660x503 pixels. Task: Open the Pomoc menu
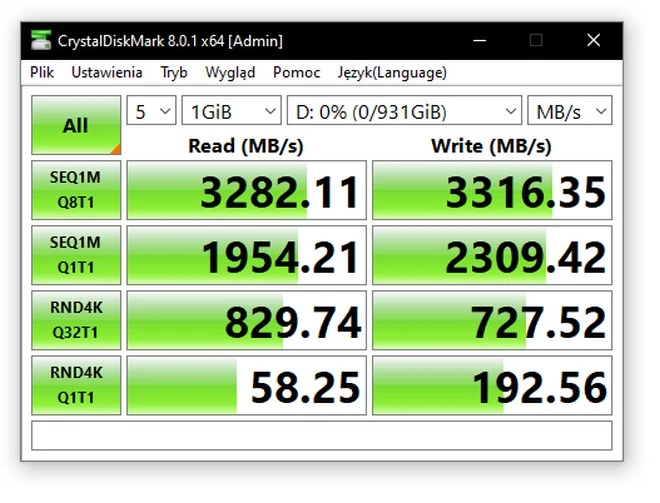coord(297,72)
